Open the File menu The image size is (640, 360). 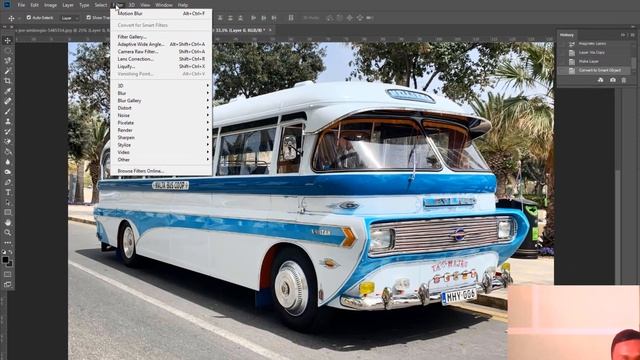coord(21,5)
